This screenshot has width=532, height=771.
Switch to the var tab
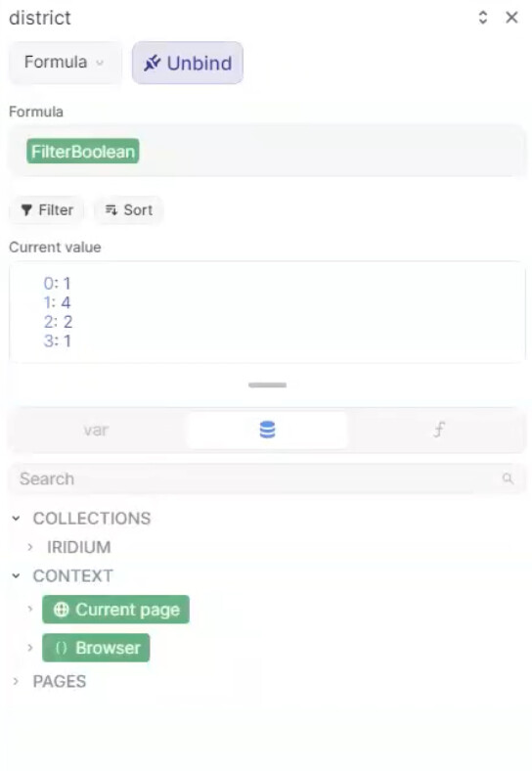click(x=96, y=430)
